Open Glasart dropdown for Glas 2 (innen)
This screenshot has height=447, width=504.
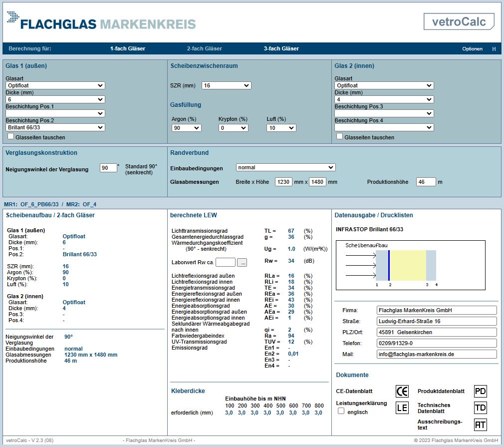384,85
